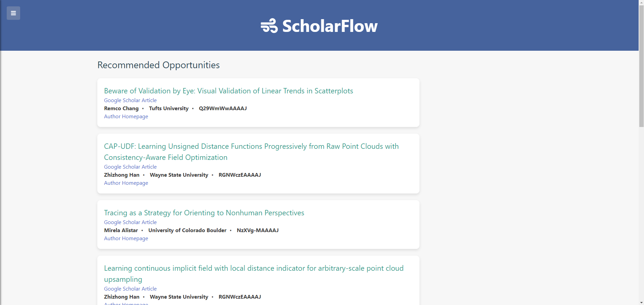Click the scholar ID Q29WmWwAAAAJ

click(222, 108)
